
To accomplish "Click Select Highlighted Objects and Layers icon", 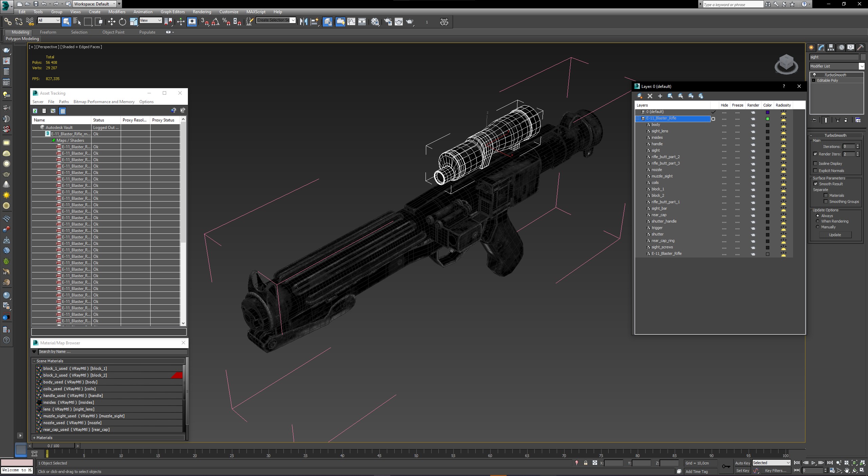I will 670,96.
